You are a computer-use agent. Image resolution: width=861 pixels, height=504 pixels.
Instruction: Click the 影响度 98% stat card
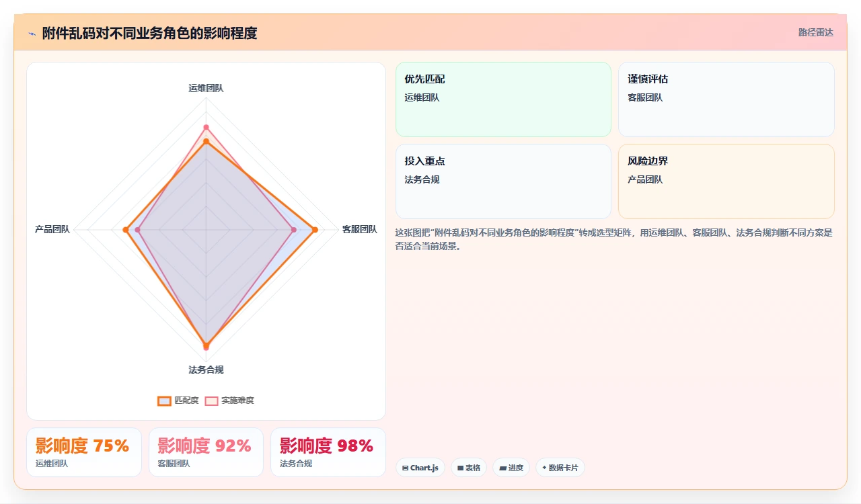pos(328,452)
